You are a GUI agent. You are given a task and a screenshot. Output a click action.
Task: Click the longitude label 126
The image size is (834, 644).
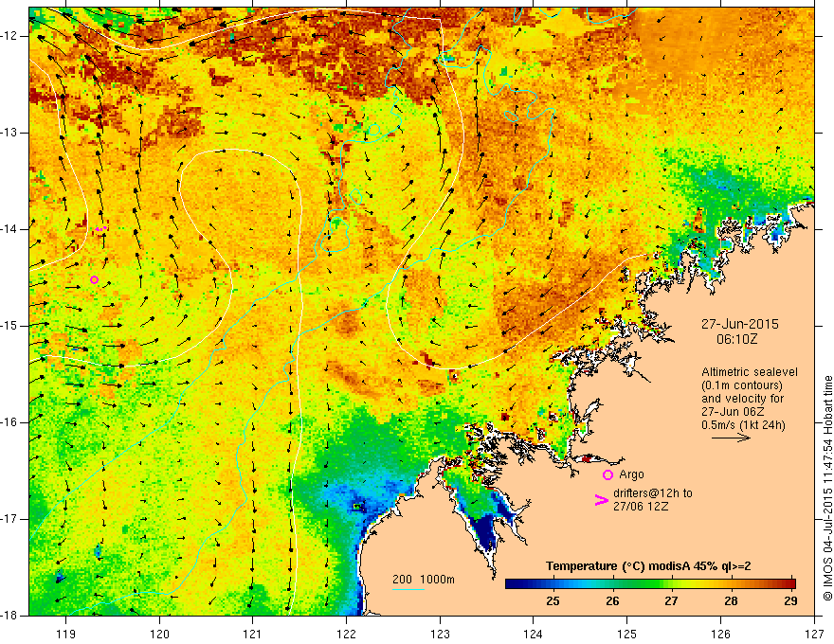(x=720, y=634)
